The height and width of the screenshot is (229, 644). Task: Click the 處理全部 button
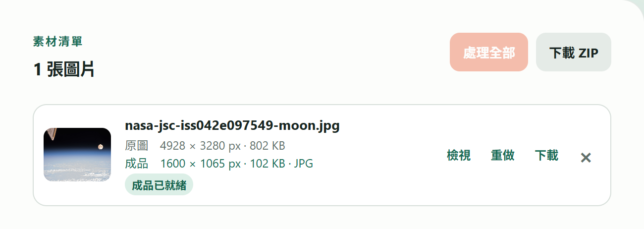489,52
